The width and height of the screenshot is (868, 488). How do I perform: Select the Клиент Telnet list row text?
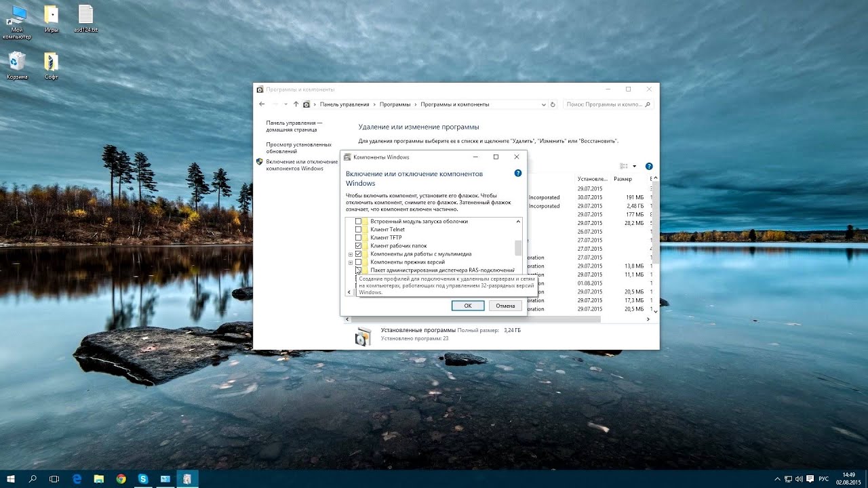tap(387, 230)
